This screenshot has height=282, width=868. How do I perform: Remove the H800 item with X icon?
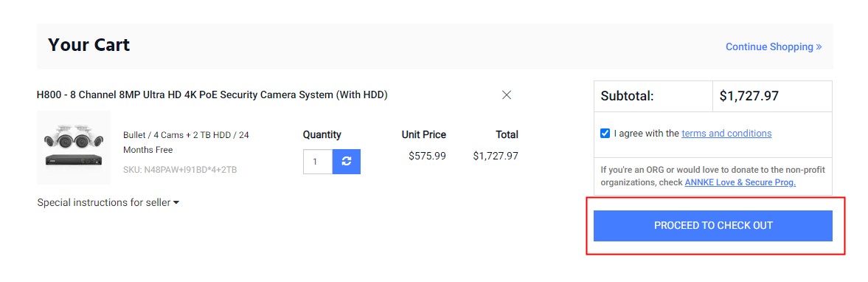506,94
